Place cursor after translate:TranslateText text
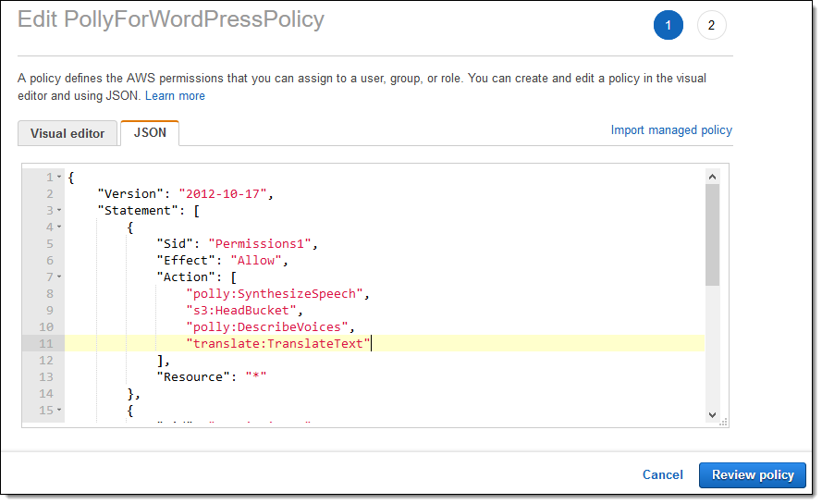 [371, 343]
